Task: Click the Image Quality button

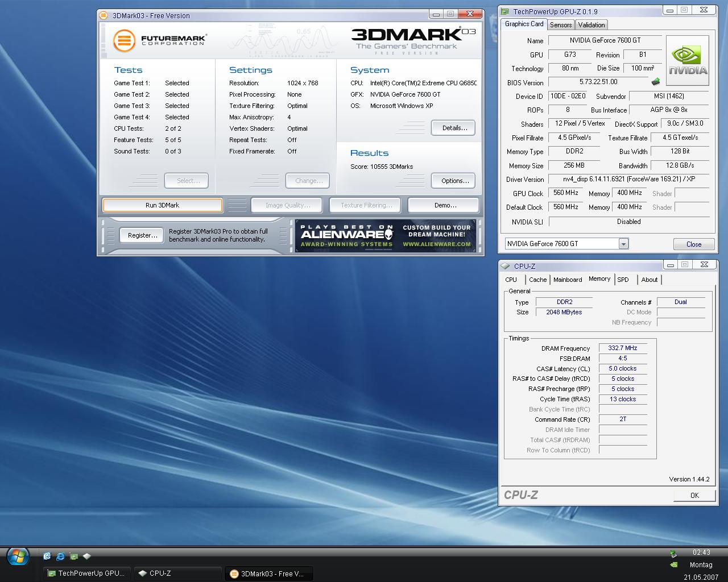Action: click(287, 205)
